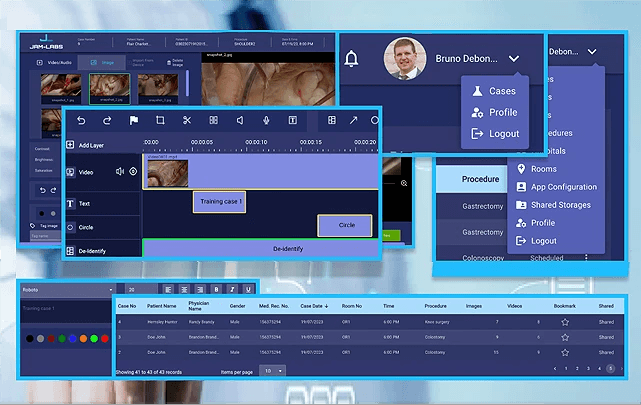Image resolution: width=641 pixels, height=405 pixels.
Task: Click the font size field showing 20
Action: (140, 290)
